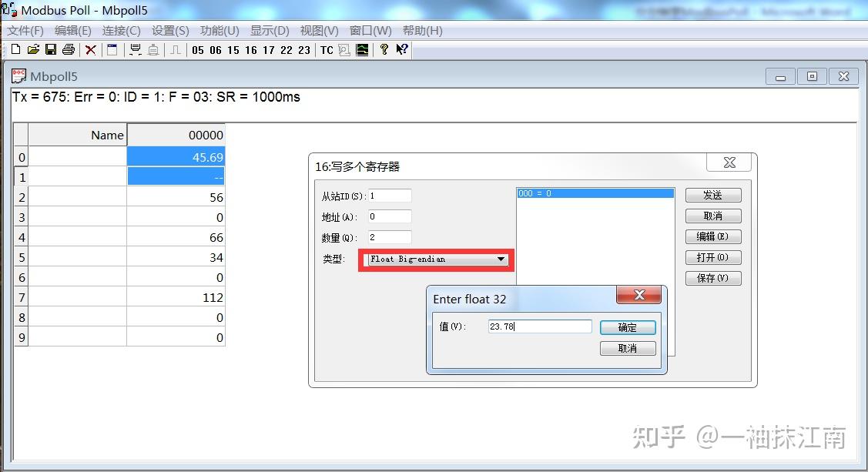Click the 值(V) input field showing 23.78

coord(539,326)
